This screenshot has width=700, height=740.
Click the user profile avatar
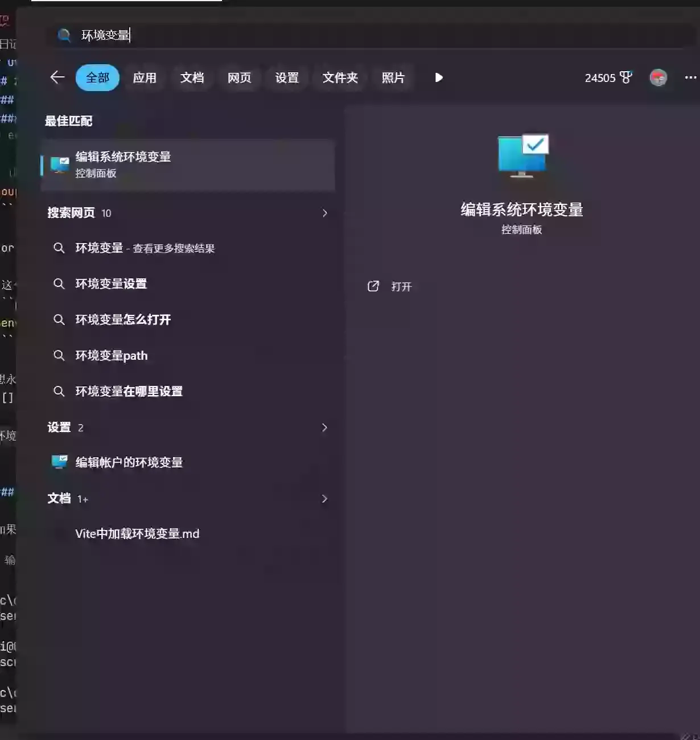point(658,78)
